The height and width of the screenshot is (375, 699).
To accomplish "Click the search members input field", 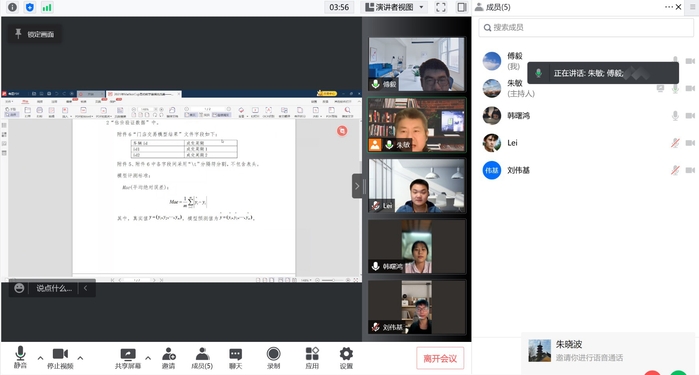I will pyautogui.click(x=586, y=28).
